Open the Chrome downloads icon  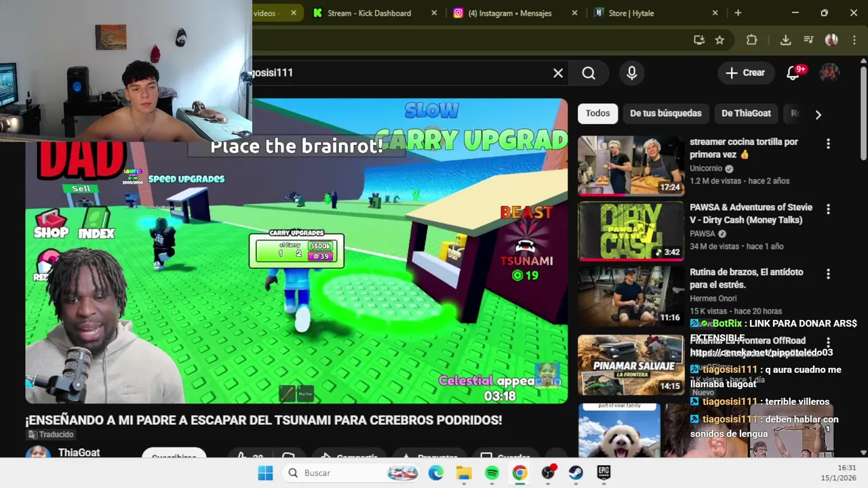785,40
